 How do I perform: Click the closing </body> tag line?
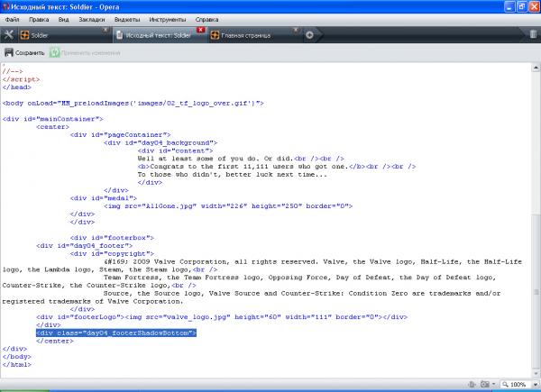pos(17,357)
